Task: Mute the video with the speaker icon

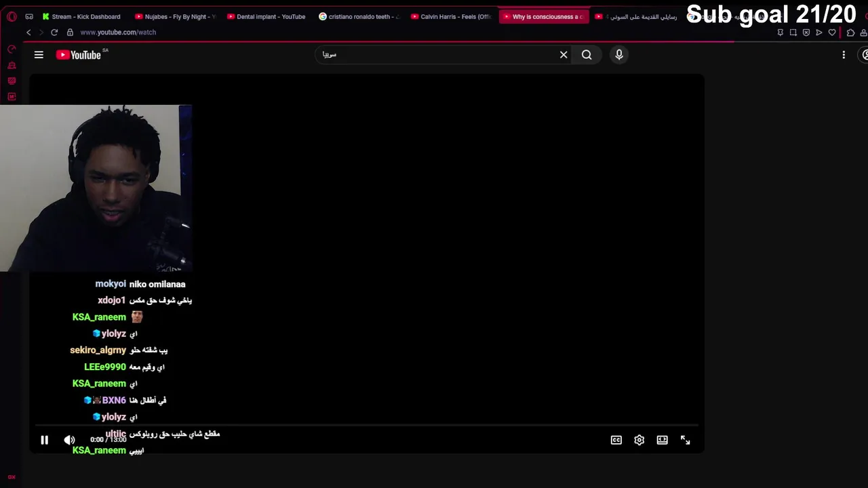Action: (x=69, y=440)
